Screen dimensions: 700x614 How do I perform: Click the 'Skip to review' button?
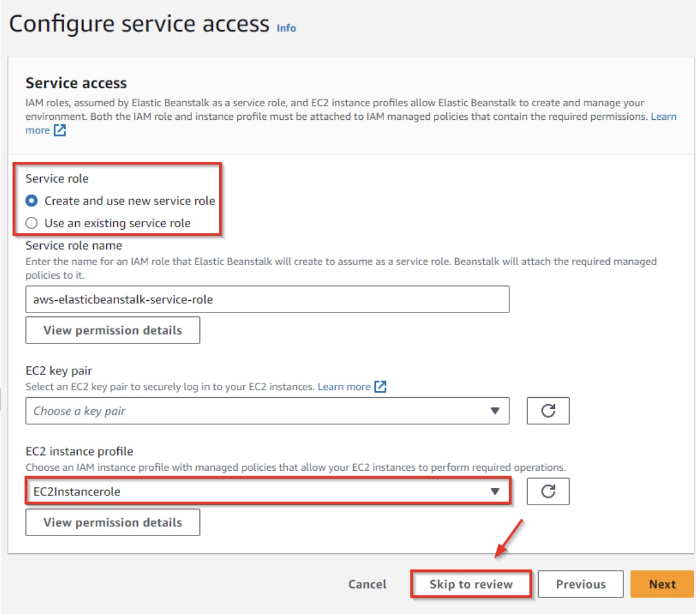click(x=471, y=584)
